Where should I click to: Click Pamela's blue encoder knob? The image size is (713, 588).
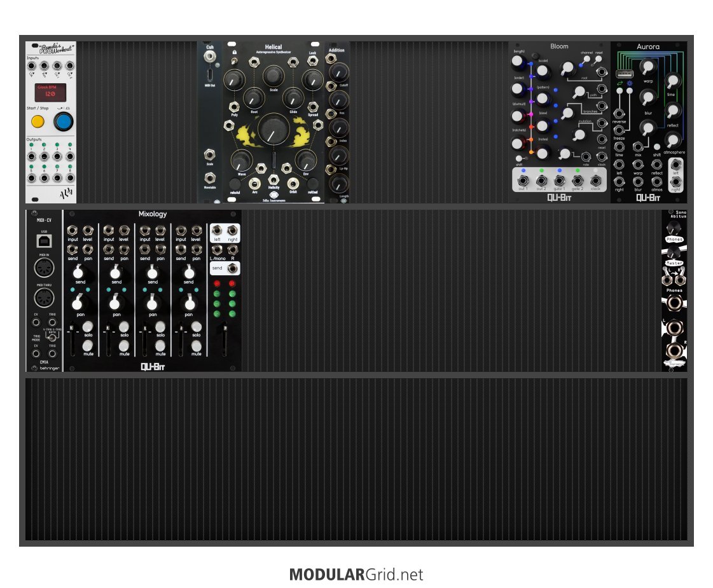click(x=63, y=122)
